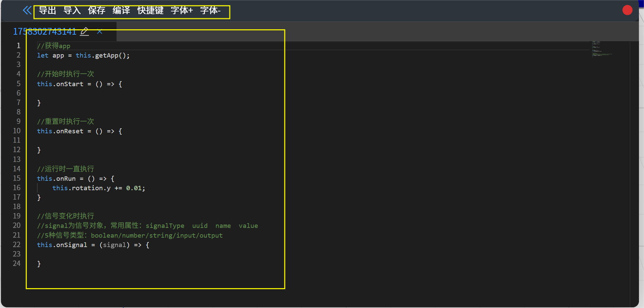
Task: Click line number 15 in gutter
Action: click(x=17, y=178)
